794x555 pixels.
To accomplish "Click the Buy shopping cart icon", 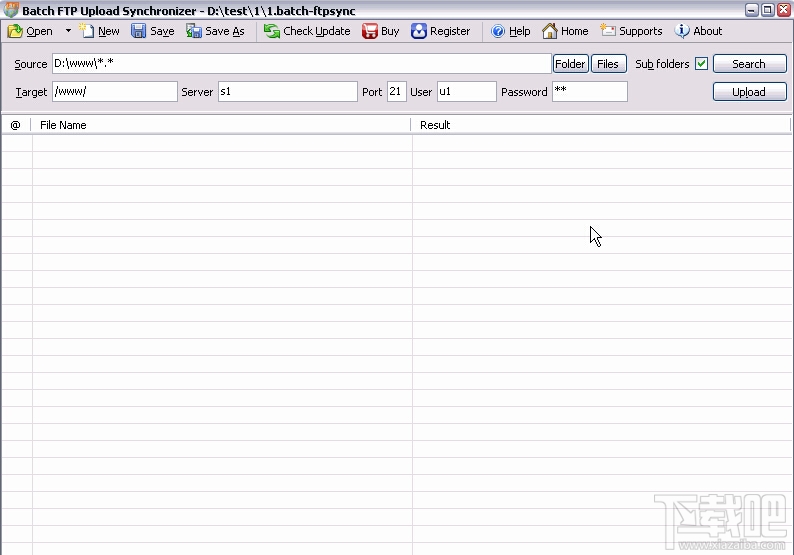I will (370, 31).
